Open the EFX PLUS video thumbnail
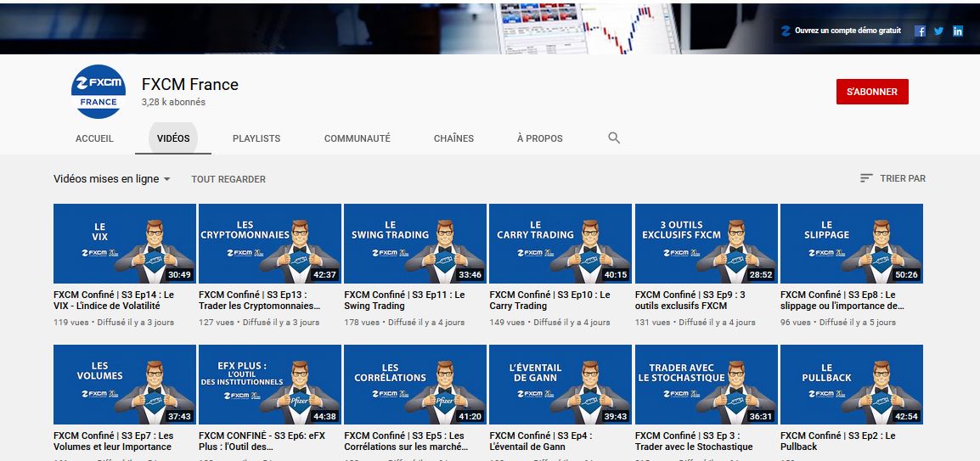Image resolution: width=980 pixels, height=461 pixels. click(270, 385)
